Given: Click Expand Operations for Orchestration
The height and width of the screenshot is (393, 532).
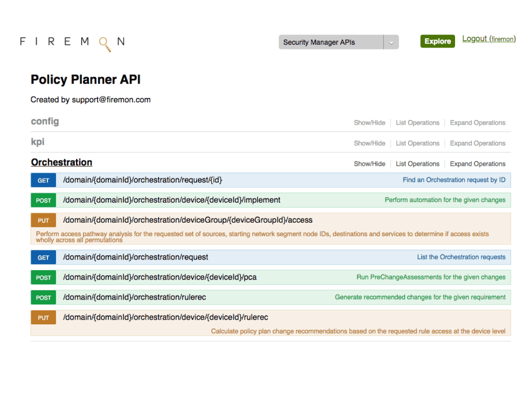Looking at the screenshot, I should pyautogui.click(x=477, y=164).
